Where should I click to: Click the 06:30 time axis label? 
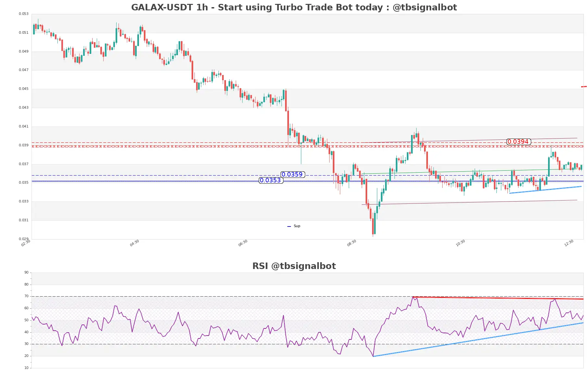tap(243, 243)
